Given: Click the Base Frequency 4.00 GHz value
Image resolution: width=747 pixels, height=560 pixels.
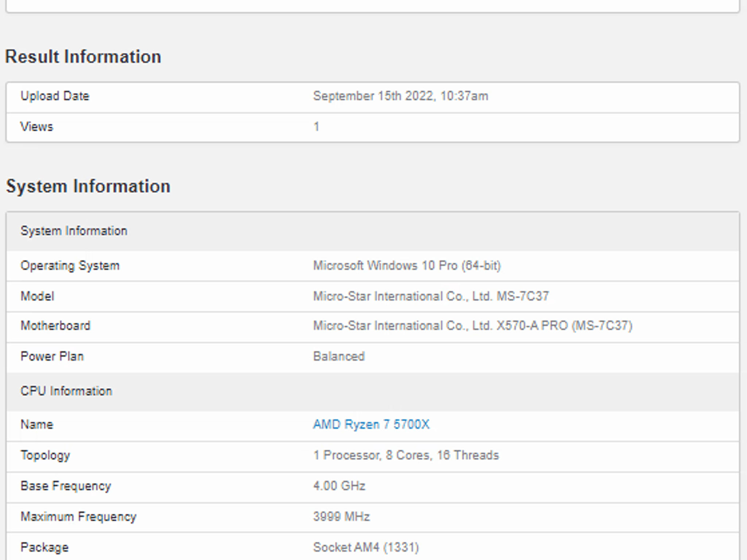Looking at the screenshot, I should pyautogui.click(x=339, y=486).
